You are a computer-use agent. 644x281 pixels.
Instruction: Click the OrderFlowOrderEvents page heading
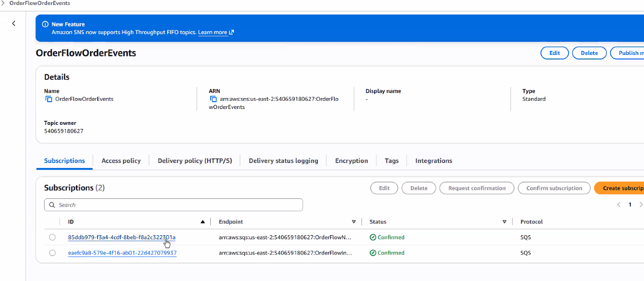click(x=86, y=53)
